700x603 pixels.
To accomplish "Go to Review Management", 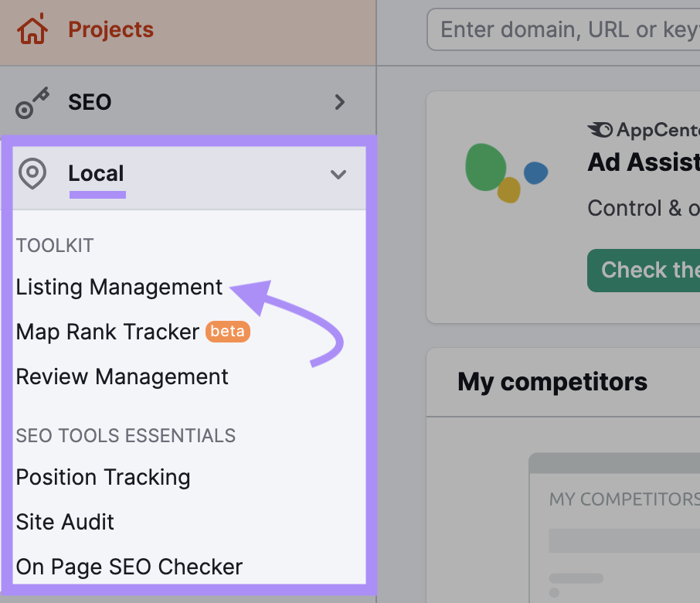I will click(122, 376).
